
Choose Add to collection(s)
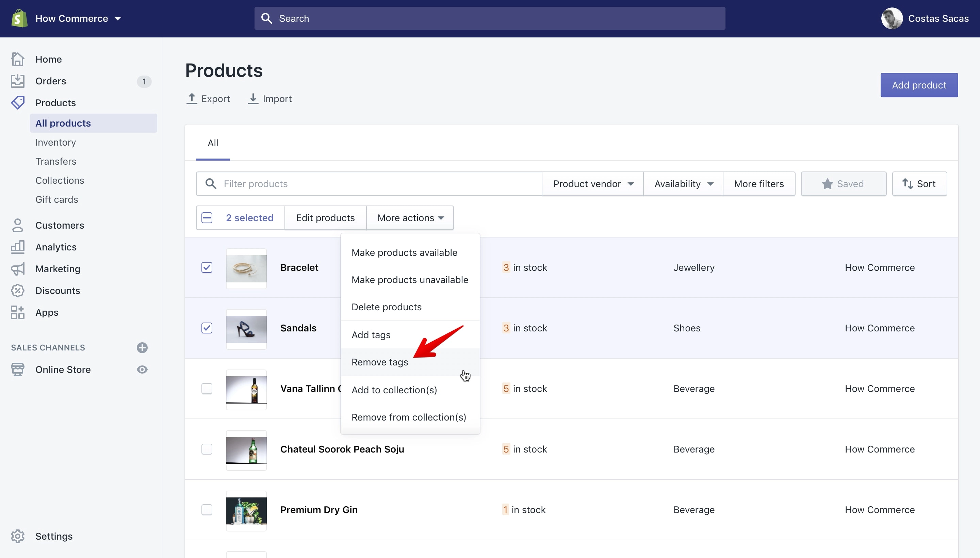click(x=410, y=390)
